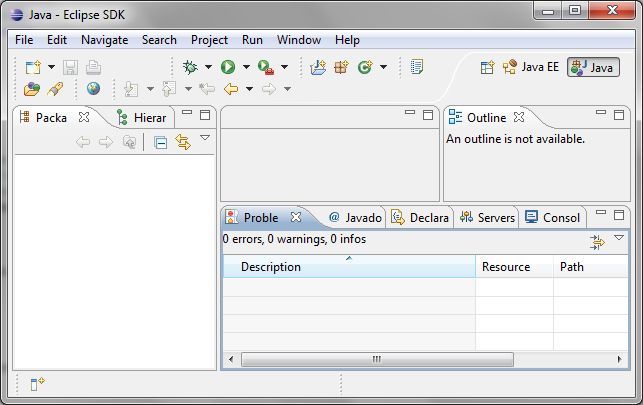Click the Print icon in the toolbar

tap(93, 67)
